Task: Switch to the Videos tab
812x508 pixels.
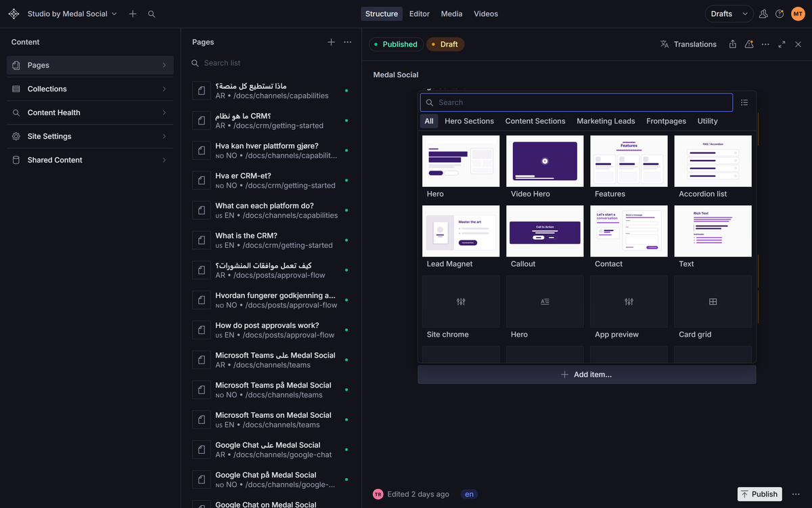Action: [x=486, y=14]
